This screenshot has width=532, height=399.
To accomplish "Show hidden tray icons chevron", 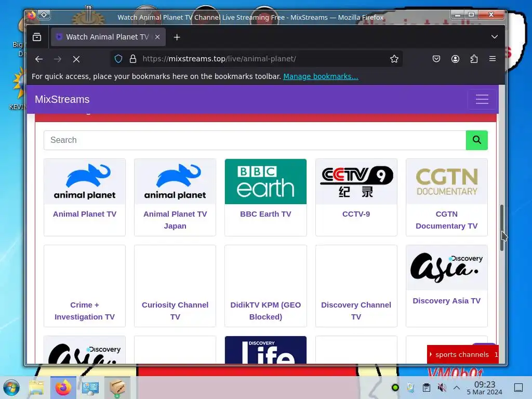I will pyautogui.click(x=457, y=388).
